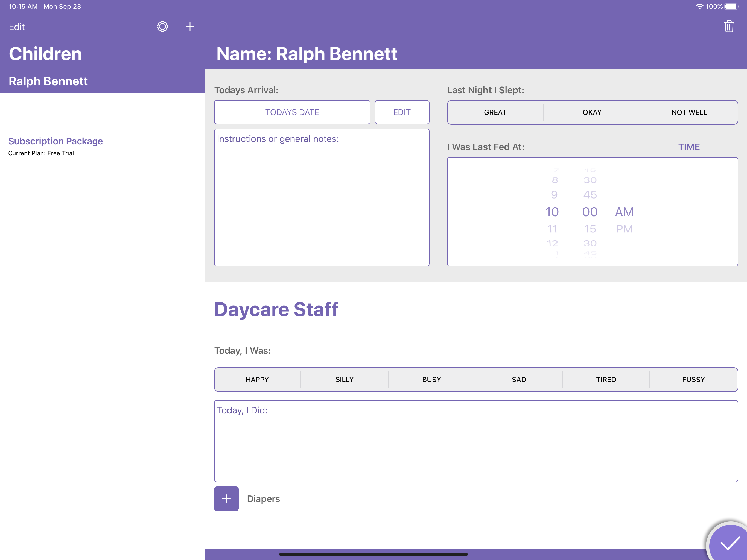Tap the Diapers label
This screenshot has height=560, width=747.
(263, 498)
